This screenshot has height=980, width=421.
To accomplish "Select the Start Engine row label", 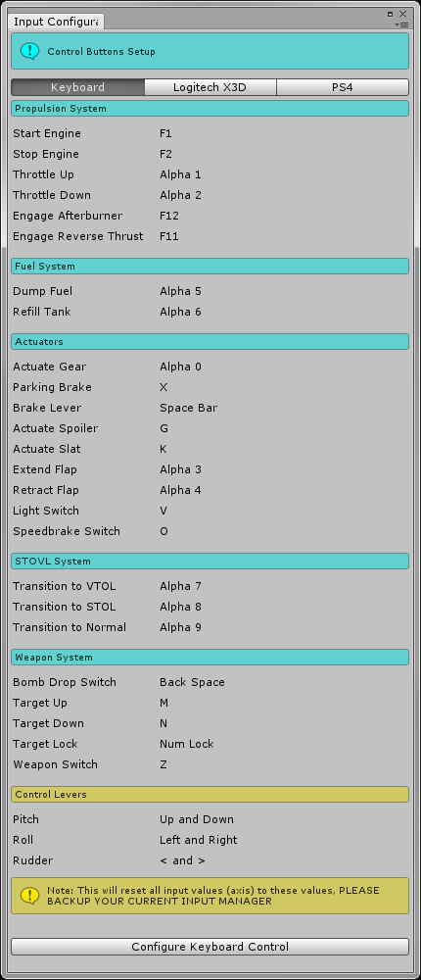I will click(x=47, y=133).
